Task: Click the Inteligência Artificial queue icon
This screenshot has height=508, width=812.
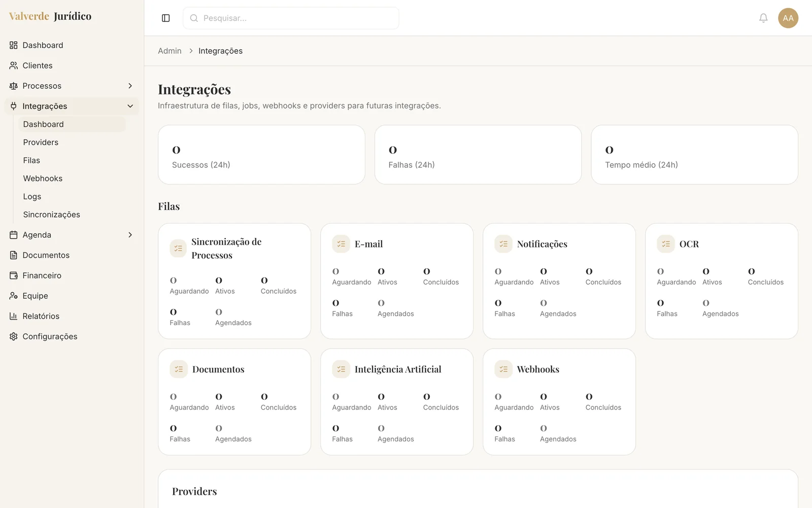Action: click(x=341, y=369)
